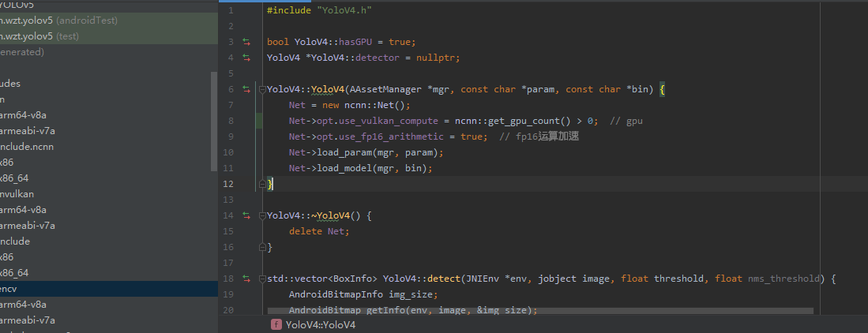This screenshot has height=333, width=868.
Task: Click the gutter navigation icon beside hasGPU line 3
Action: (246, 42)
